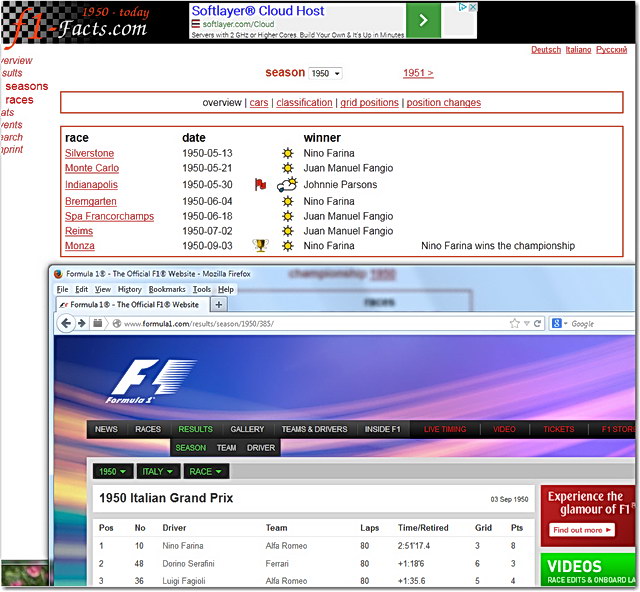Click the trophy icon in Monza row
Viewport: 640px width, 592px height.
260,245
